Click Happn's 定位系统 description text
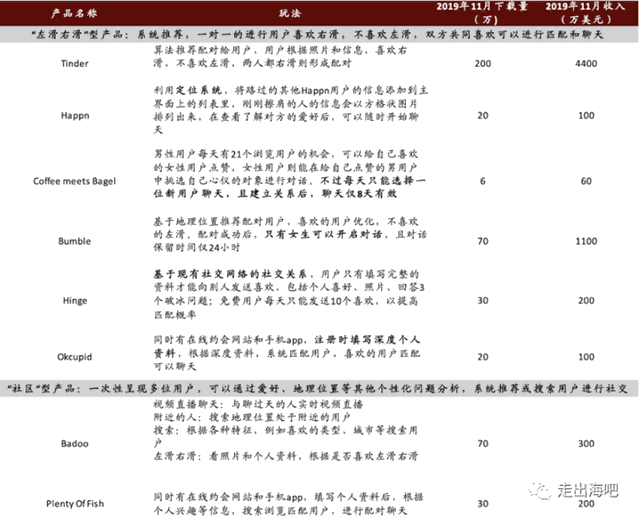640x518 pixels. pyautogui.click(x=291, y=110)
